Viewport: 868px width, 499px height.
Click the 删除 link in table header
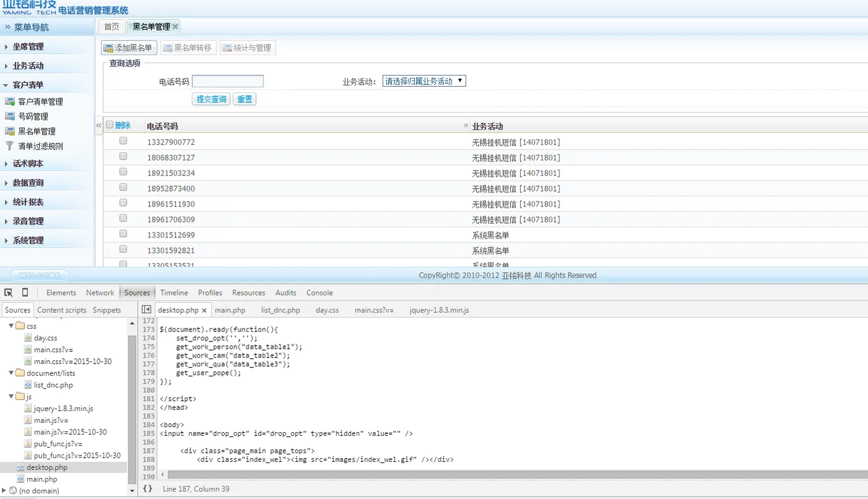(x=123, y=125)
